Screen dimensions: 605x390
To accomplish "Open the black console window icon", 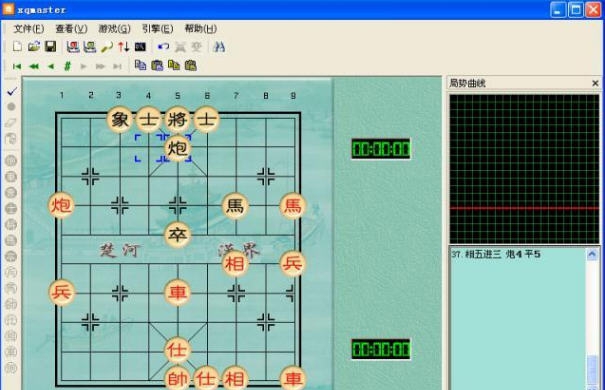I will [140, 47].
